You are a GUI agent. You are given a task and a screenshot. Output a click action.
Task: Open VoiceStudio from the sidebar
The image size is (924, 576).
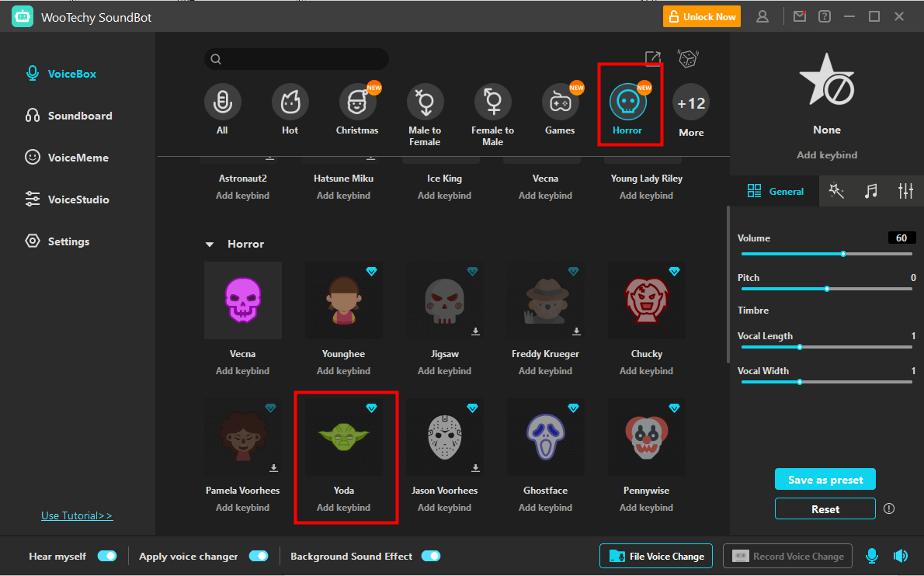pos(67,199)
